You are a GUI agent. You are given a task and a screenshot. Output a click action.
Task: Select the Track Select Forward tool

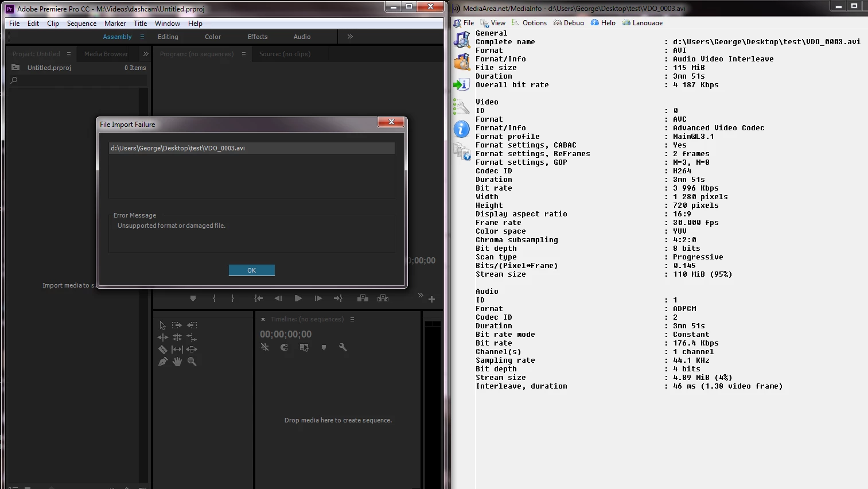(x=177, y=325)
